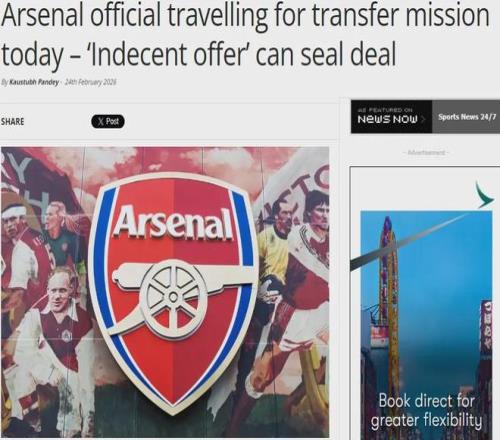Open the 'Book direct for greater flexibility' ad

tap(426, 411)
